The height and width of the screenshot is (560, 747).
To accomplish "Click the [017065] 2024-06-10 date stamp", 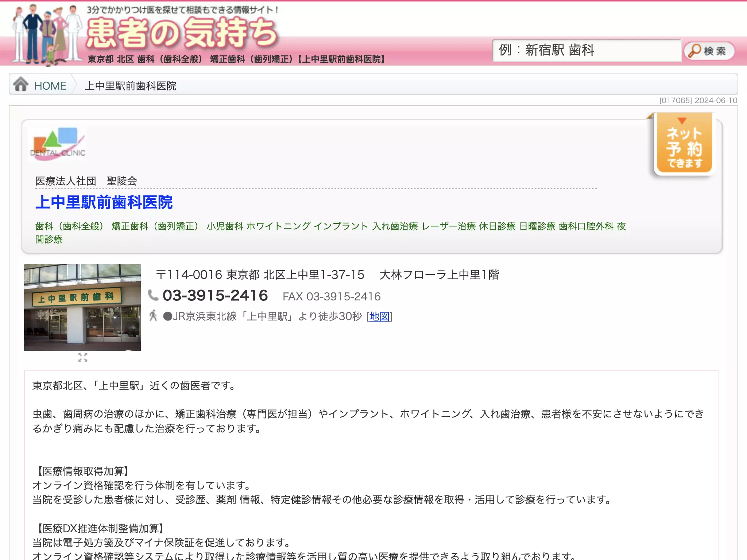I will click(698, 100).
